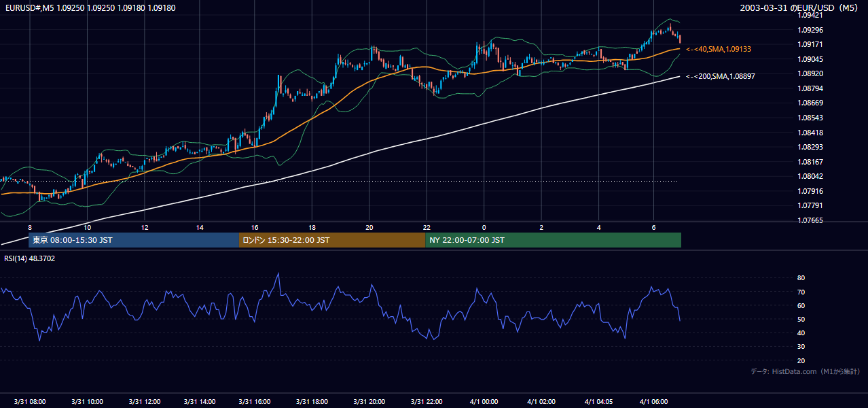868x408 pixels.
Task: Click price axis label 1.07665
Action: 810,220
